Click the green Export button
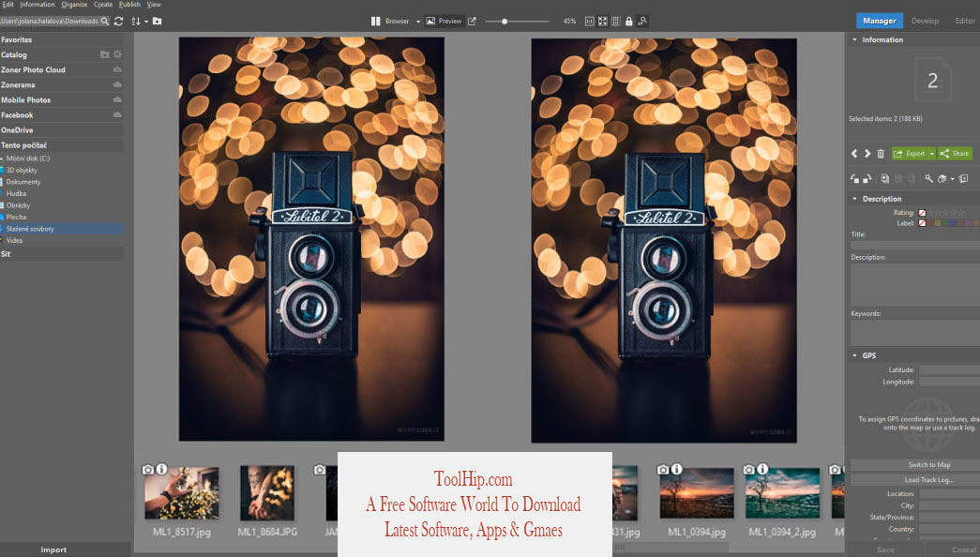The width and height of the screenshot is (980, 557). (910, 153)
